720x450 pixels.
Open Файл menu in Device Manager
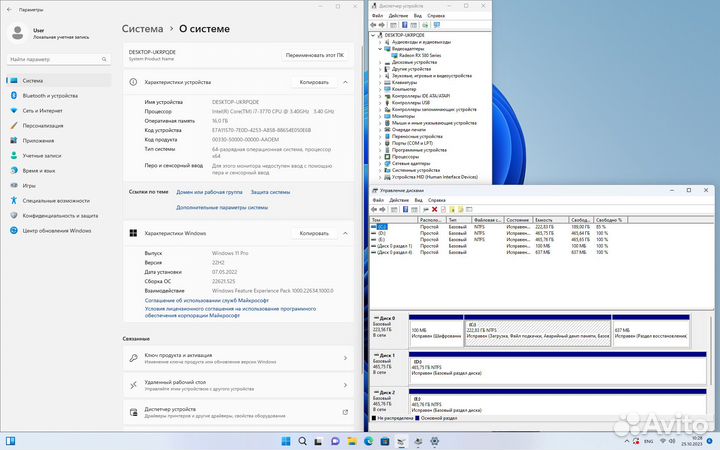(377, 16)
